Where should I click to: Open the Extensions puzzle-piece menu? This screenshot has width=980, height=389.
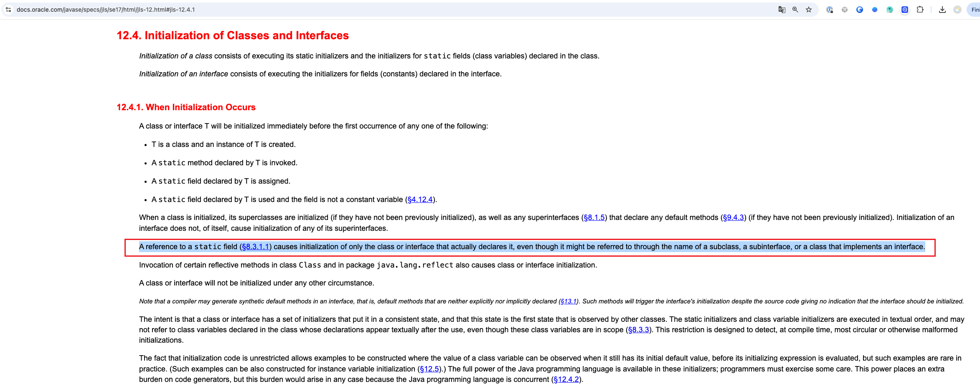pos(920,10)
